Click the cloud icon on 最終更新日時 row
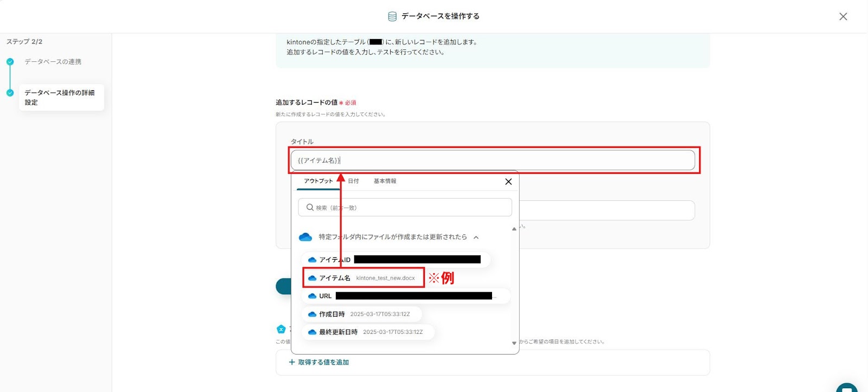The width and height of the screenshot is (868, 392). [312, 332]
